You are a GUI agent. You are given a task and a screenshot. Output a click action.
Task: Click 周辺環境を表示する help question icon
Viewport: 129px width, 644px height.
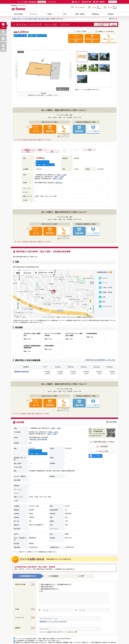[x=111, y=272]
